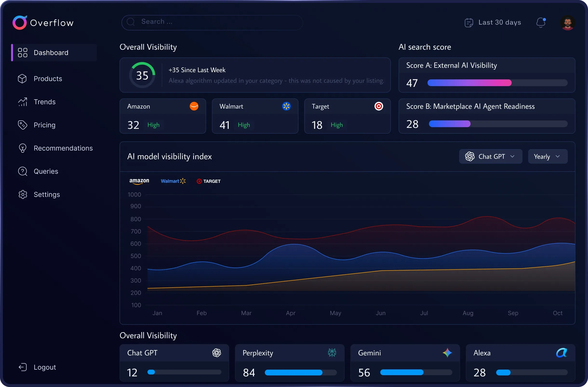The width and height of the screenshot is (588, 387).
Task: Click the Pricing tag icon
Action: 22,125
